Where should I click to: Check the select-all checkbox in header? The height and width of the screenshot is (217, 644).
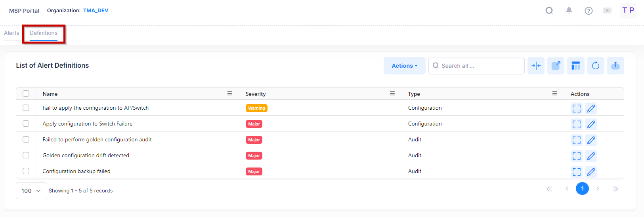(x=26, y=93)
